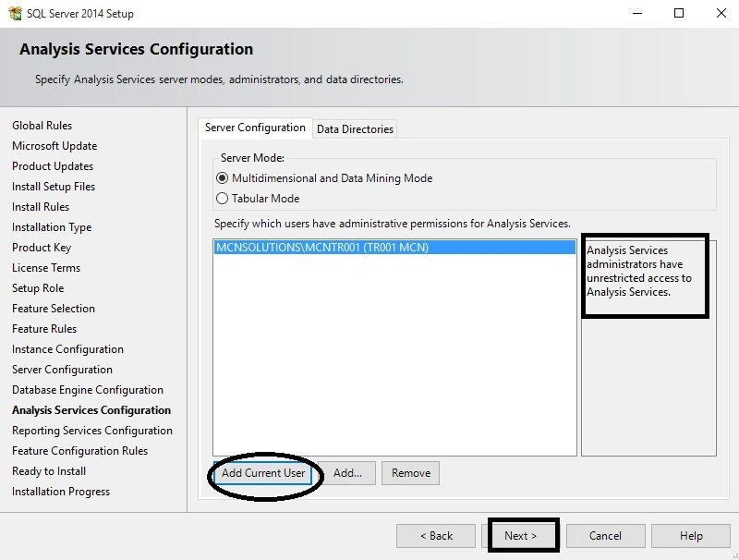Viewport: 739px width, 560px height.
Task: Maximize the SQL Server Setup window
Action: (679, 13)
